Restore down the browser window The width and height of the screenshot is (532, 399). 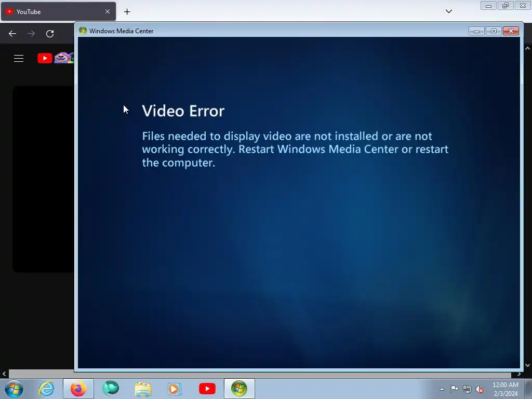point(506,5)
